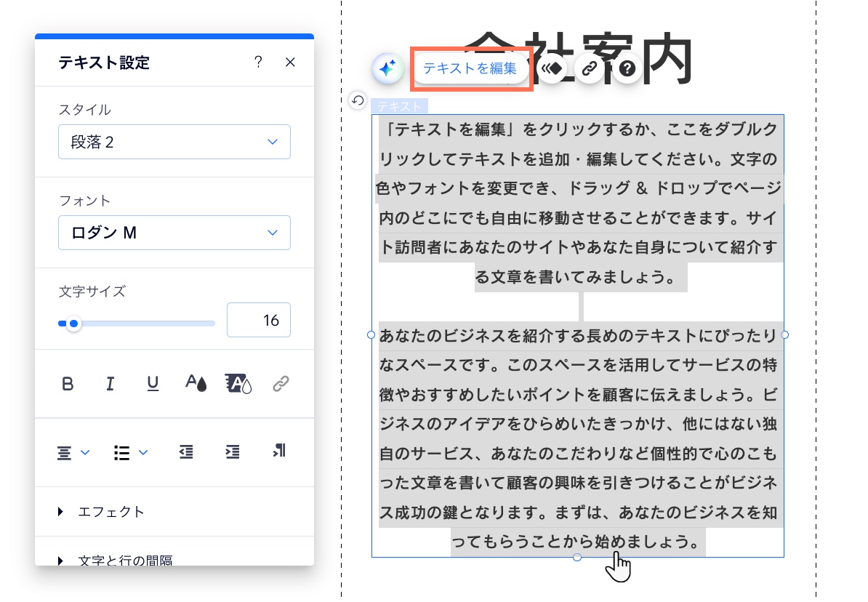Toggle italic formatting
868x602 pixels.
click(x=110, y=384)
